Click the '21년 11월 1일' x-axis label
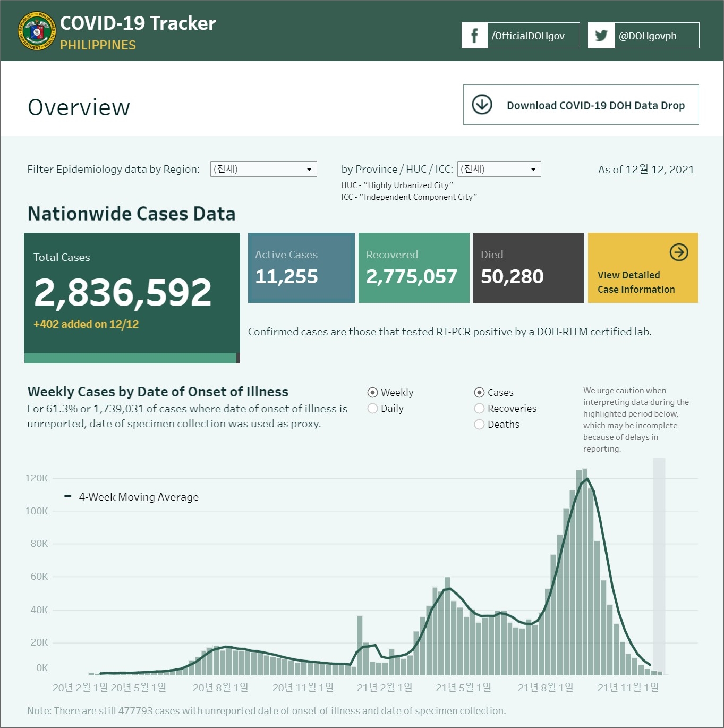The height and width of the screenshot is (728, 724). pyautogui.click(x=628, y=688)
